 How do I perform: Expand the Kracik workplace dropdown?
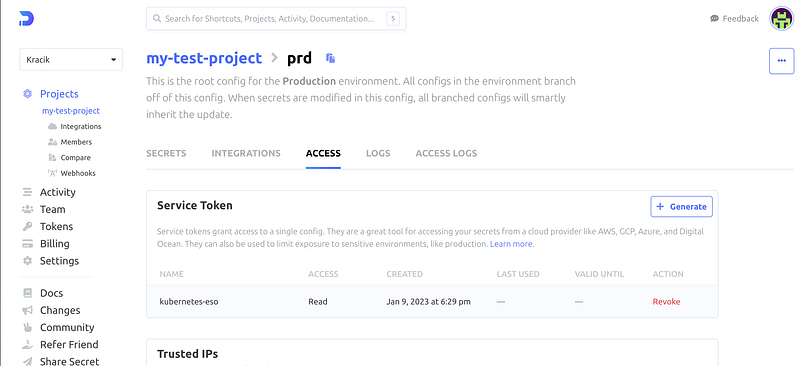[71, 60]
